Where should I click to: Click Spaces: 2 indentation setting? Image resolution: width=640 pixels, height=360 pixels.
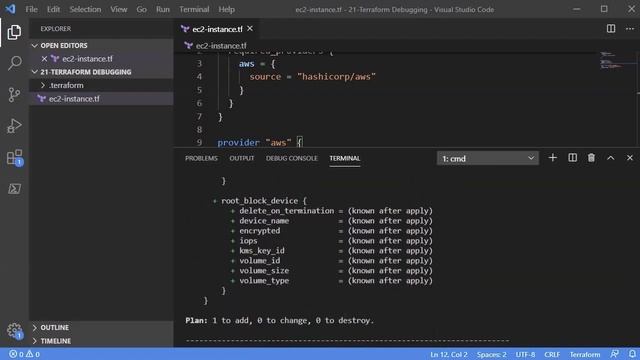click(491, 354)
